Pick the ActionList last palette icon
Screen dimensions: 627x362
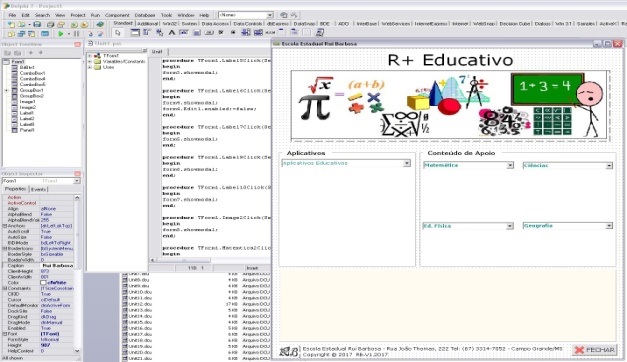pos(320,32)
